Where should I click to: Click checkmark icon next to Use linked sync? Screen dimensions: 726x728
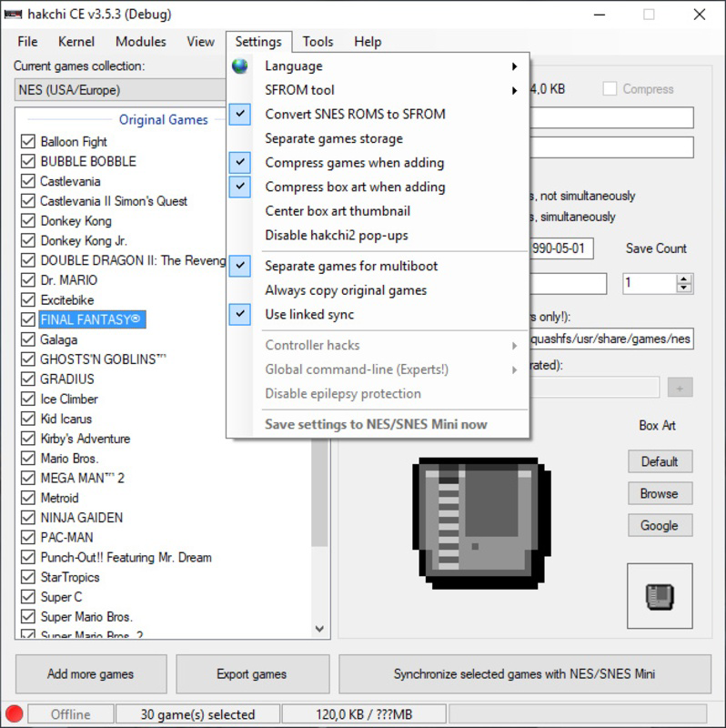(x=240, y=314)
